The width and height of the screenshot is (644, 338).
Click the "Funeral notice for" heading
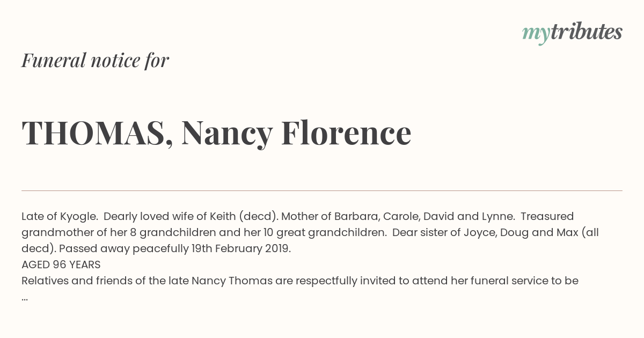pos(95,61)
